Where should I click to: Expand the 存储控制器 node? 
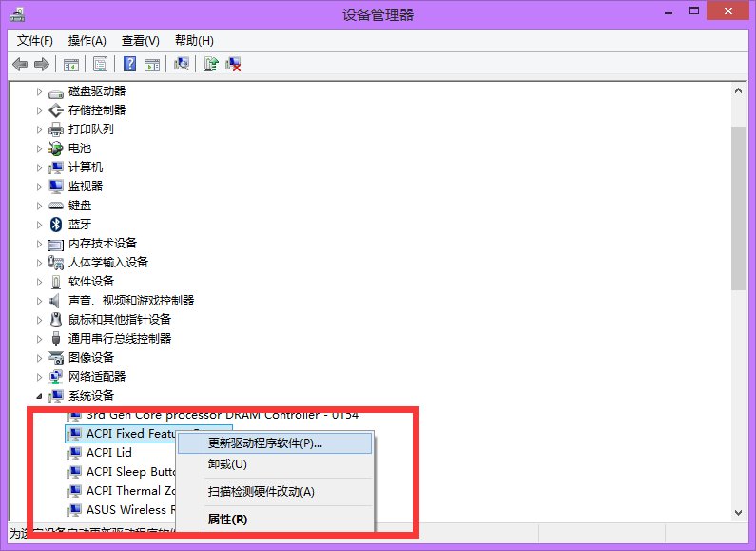tap(39, 110)
